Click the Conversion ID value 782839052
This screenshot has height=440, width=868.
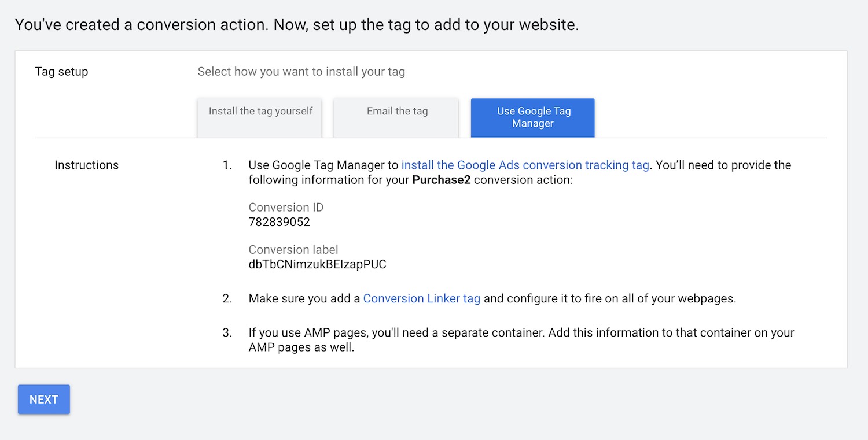279,222
